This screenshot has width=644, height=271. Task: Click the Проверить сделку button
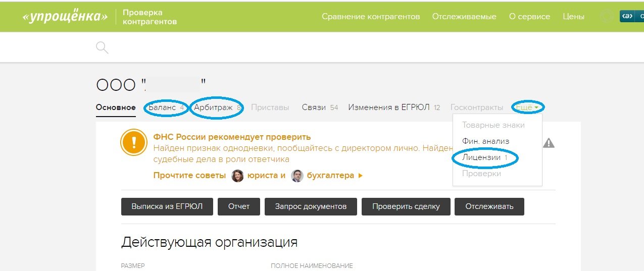(x=406, y=206)
